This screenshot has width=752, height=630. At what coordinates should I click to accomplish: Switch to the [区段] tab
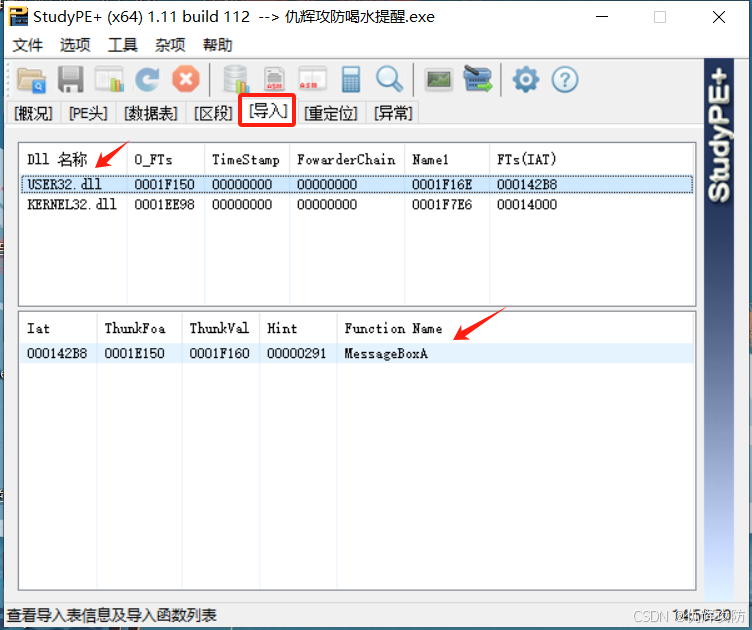tap(213, 114)
